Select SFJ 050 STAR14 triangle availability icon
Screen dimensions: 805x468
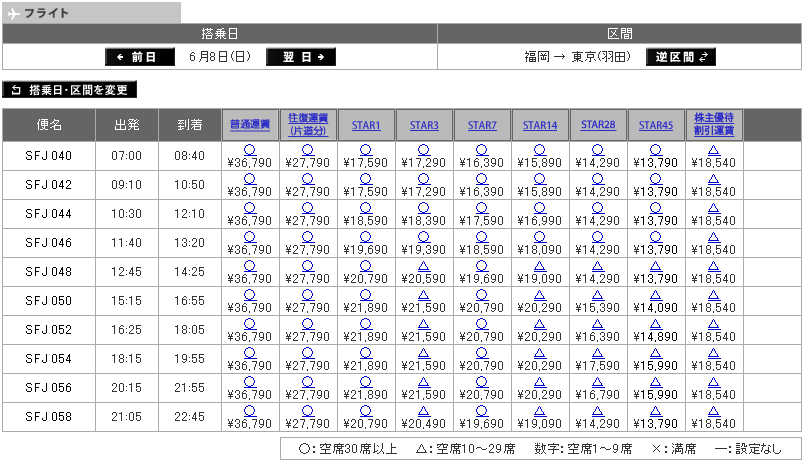540,294
